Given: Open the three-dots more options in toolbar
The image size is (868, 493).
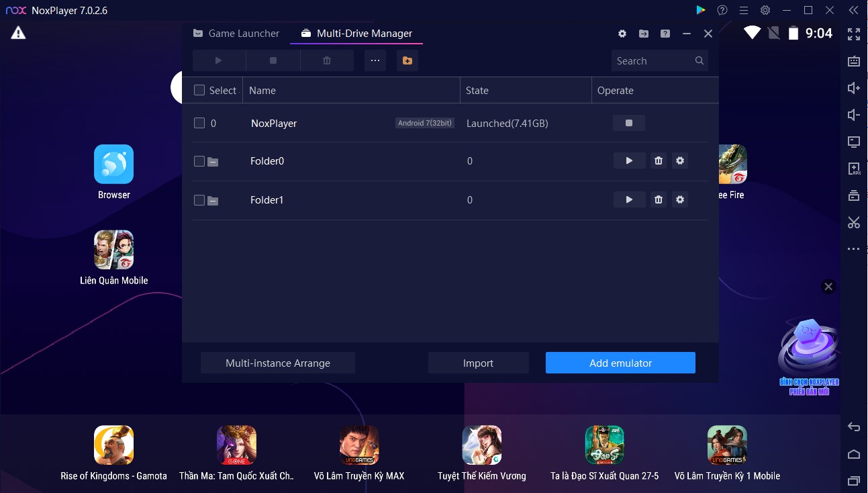Looking at the screenshot, I should tap(375, 60).
